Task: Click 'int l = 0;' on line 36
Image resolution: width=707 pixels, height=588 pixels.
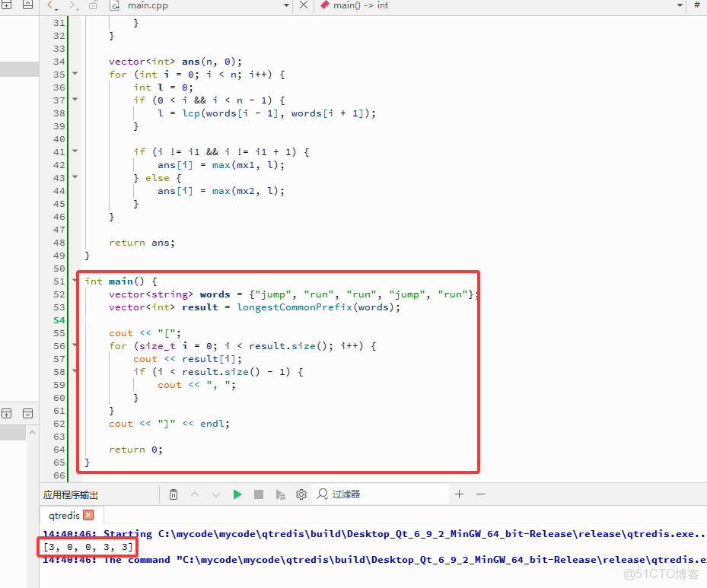Action: pos(163,87)
